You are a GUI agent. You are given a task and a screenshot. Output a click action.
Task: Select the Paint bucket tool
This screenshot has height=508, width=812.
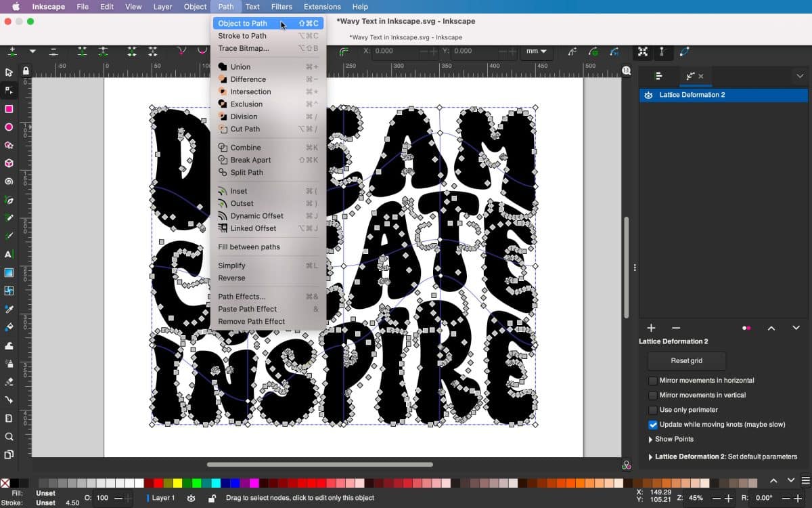click(x=9, y=327)
